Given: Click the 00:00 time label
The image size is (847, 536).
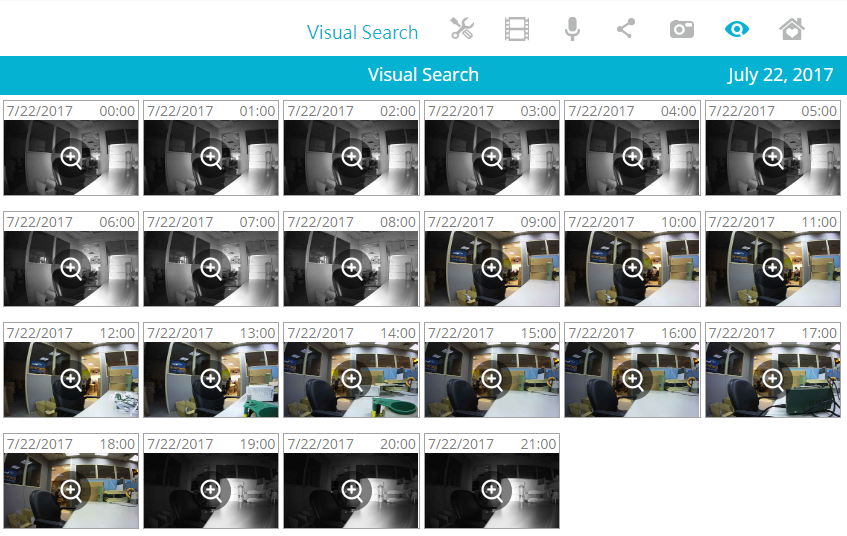Looking at the screenshot, I should 117,111.
